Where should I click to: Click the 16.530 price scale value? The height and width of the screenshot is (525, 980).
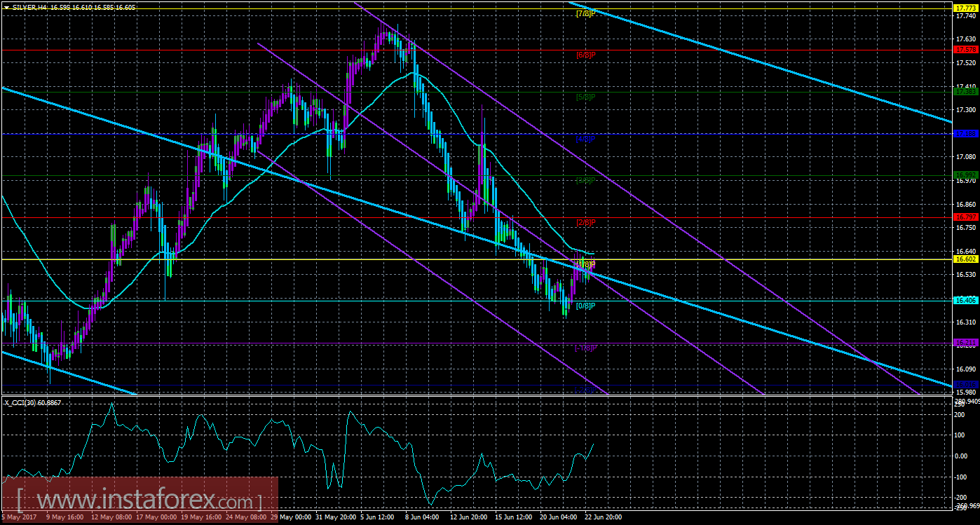point(966,275)
